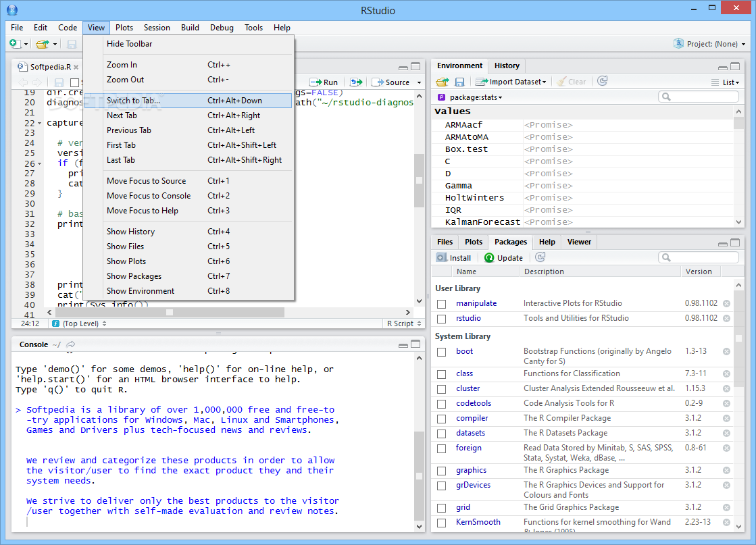Image resolution: width=756 pixels, height=545 pixels.
Task: Open the recent files dropdown arrow
Action: click(55, 45)
